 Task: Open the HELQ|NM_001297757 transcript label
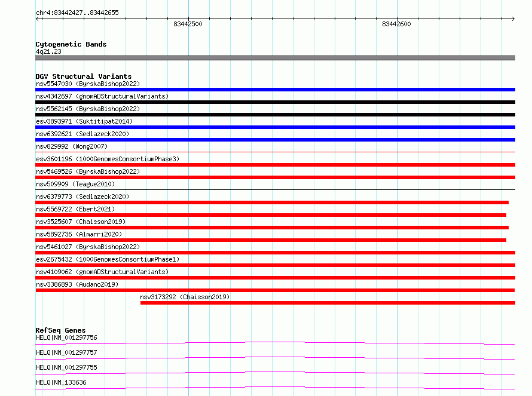coord(66,352)
